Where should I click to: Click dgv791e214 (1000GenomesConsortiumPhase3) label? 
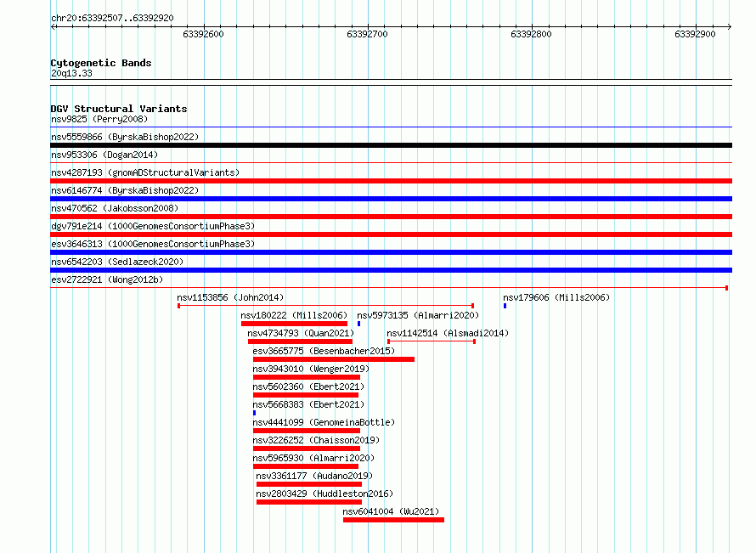[153, 226]
